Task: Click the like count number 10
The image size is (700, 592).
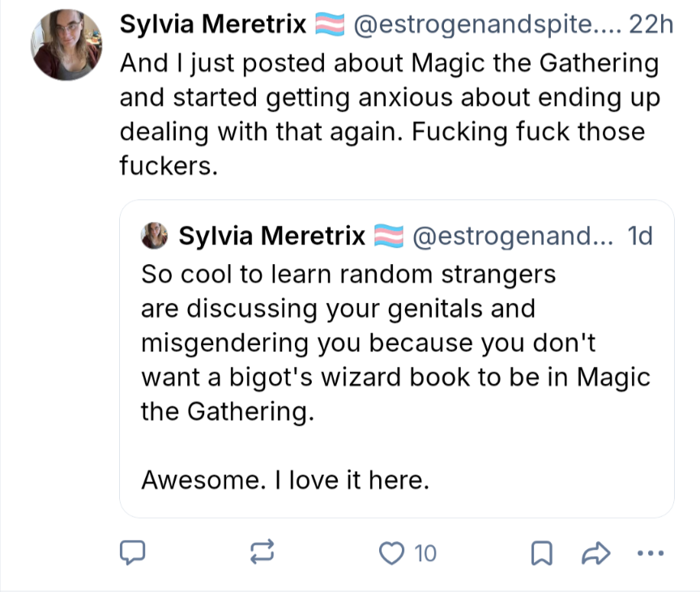Action: tap(425, 554)
